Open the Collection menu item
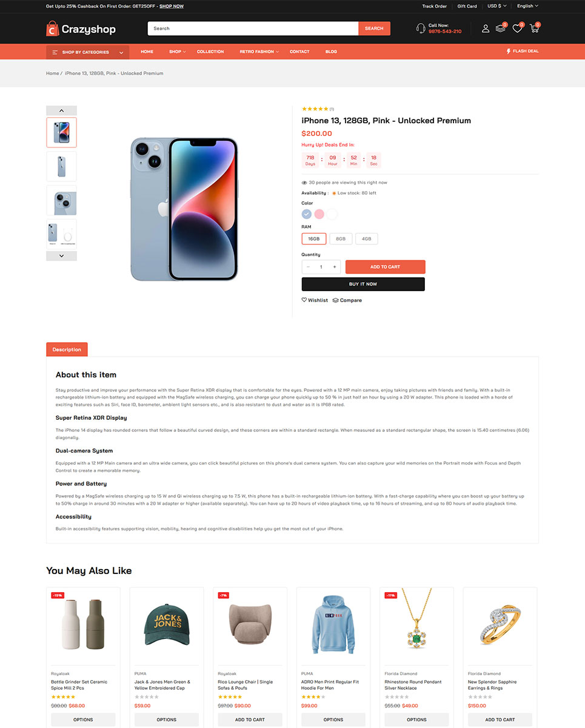Viewport: 585px width, 728px height. (210, 52)
